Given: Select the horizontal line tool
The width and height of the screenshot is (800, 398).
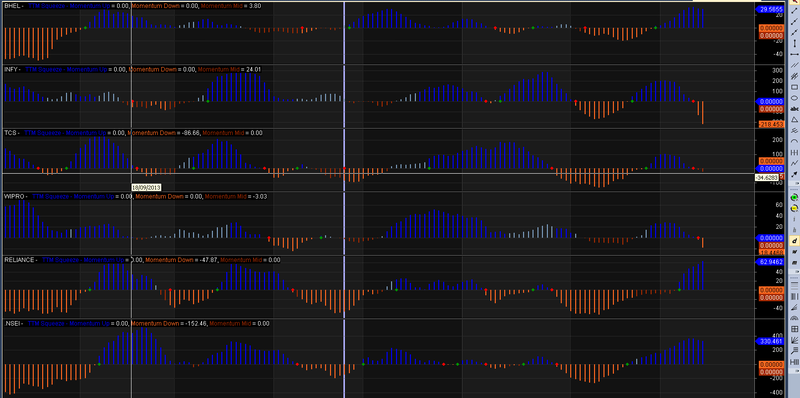Looking at the screenshot, I should (794, 54).
